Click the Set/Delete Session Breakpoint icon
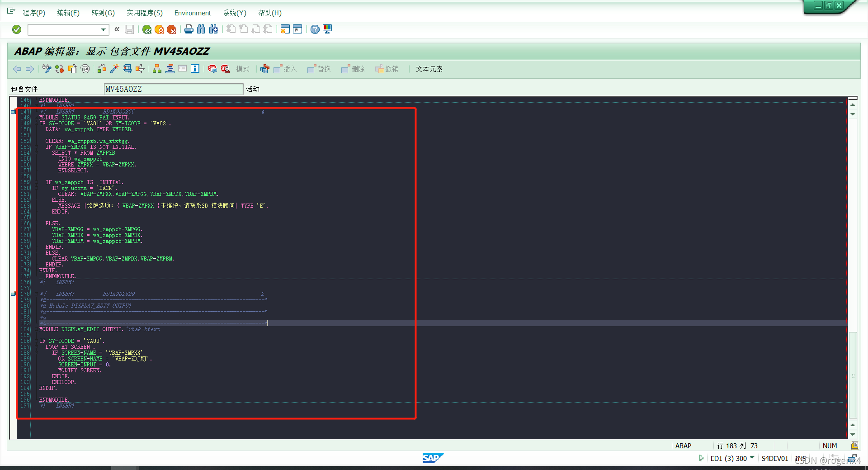 tap(212, 69)
